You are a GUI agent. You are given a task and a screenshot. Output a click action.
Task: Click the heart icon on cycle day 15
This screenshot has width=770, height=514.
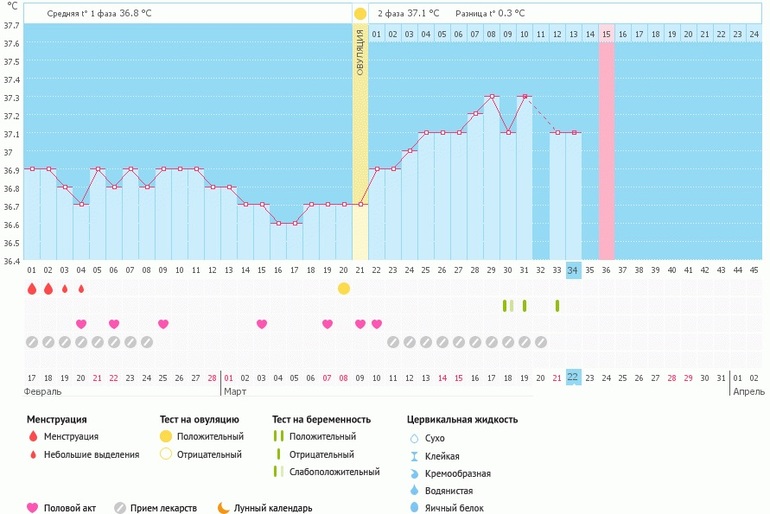pyautogui.click(x=262, y=324)
